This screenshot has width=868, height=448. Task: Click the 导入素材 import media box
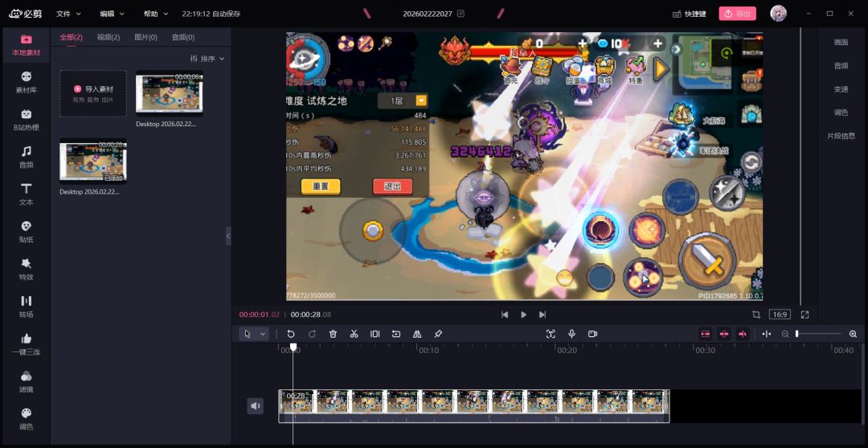pos(93,93)
